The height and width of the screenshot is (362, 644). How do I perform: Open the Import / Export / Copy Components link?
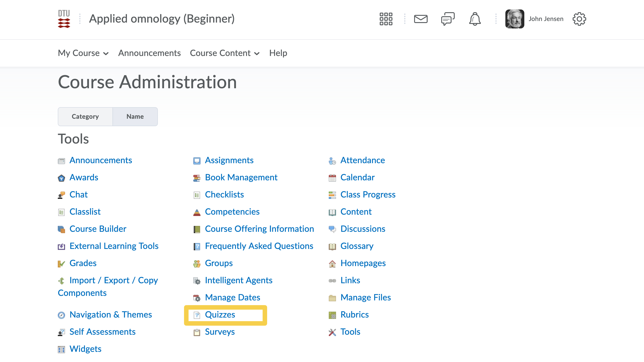[114, 281]
